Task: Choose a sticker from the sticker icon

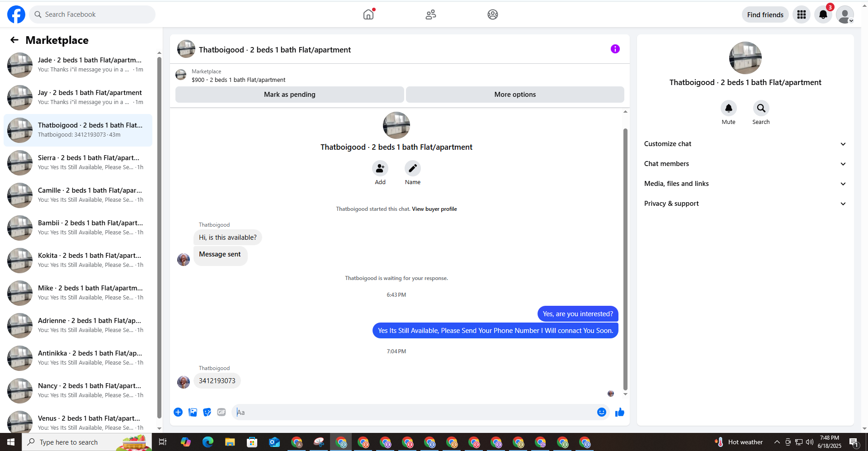Action: pos(207,412)
